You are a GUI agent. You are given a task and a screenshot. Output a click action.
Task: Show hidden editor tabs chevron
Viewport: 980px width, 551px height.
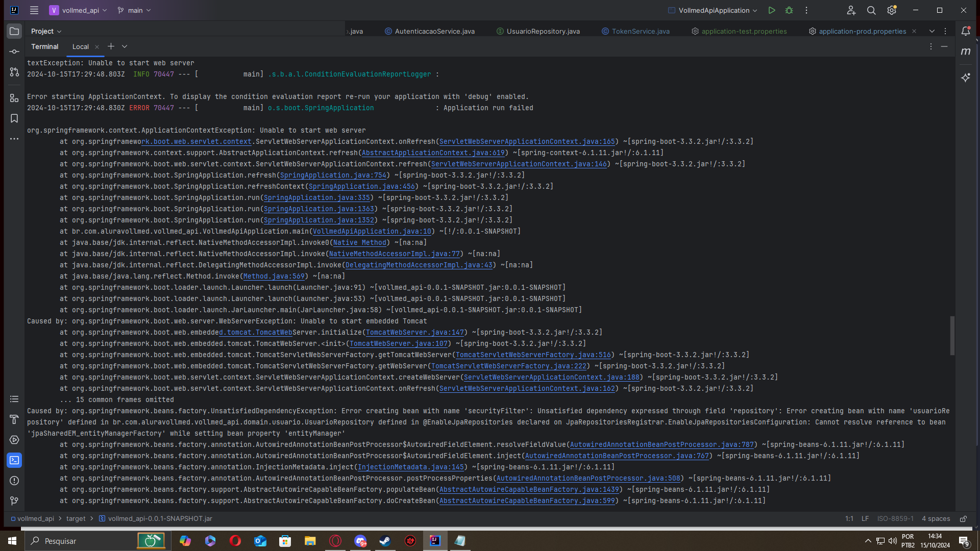[x=932, y=31]
